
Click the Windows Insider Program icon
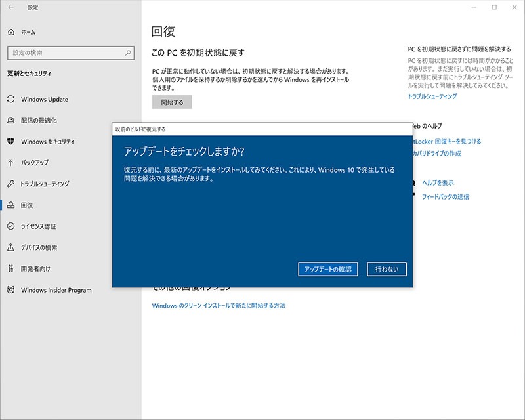10,290
